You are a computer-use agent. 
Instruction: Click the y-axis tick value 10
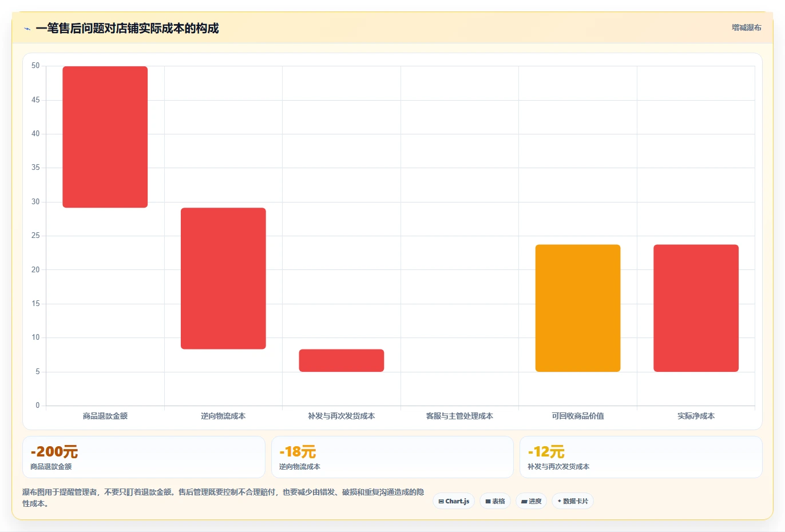coord(35,338)
